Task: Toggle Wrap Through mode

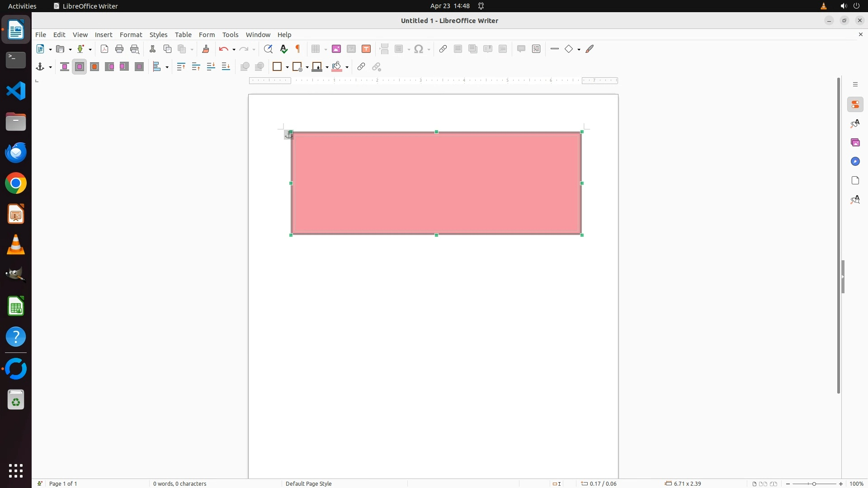Action: 139,67
